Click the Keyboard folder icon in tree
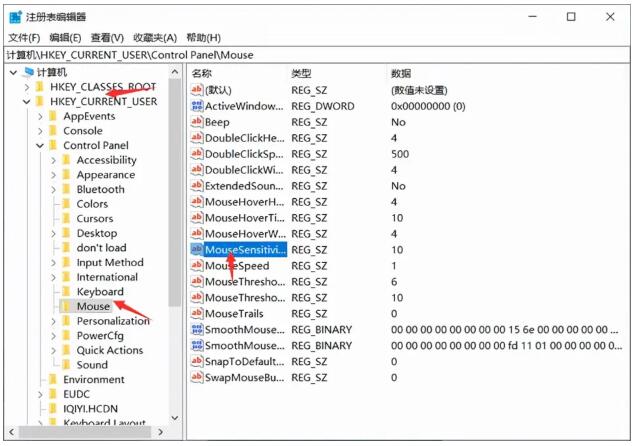The image size is (637, 446). (x=66, y=292)
